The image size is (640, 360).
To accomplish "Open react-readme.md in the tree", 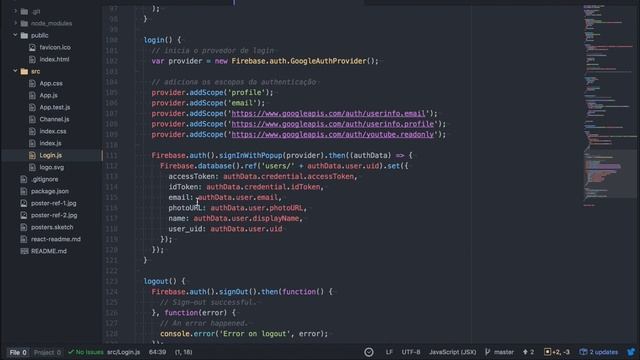I will click(56, 239).
